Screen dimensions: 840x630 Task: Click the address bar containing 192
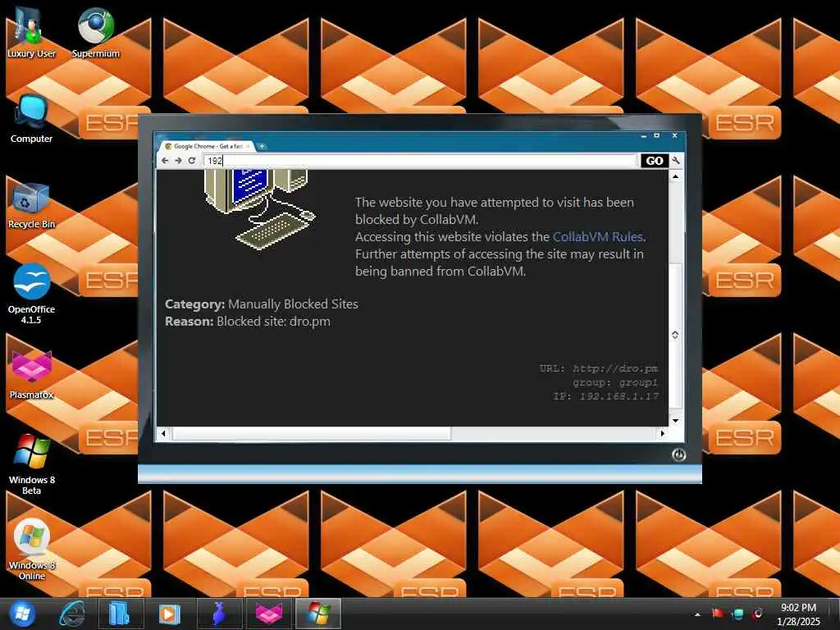(x=421, y=161)
